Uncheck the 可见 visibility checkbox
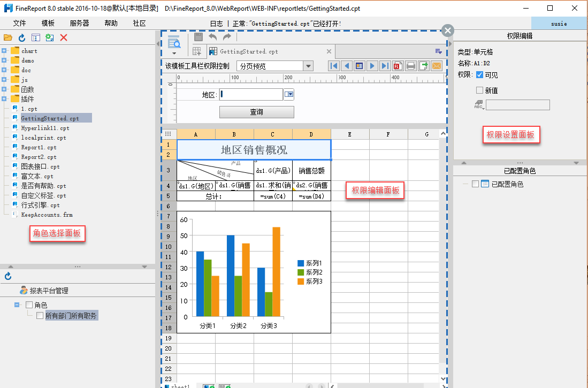Viewport: 588px width, 388px height. [x=479, y=75]
